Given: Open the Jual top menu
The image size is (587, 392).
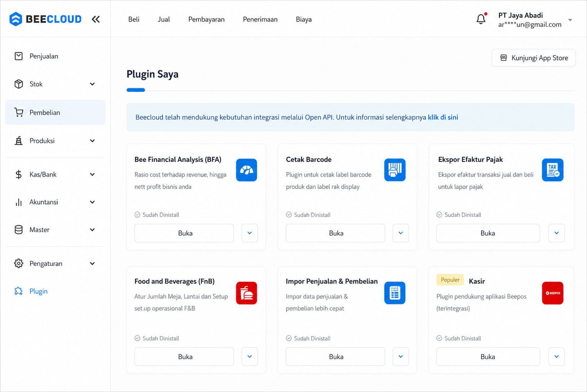Looking at the screenshot, I should coord(163,19).
